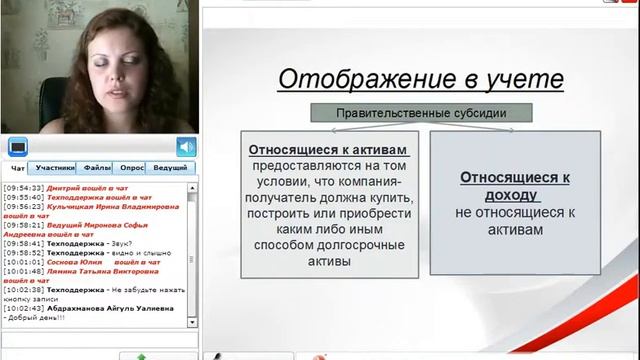
Task: Select 'Техподдержка вошёл в чат' message
Action: tap(78, 198)
